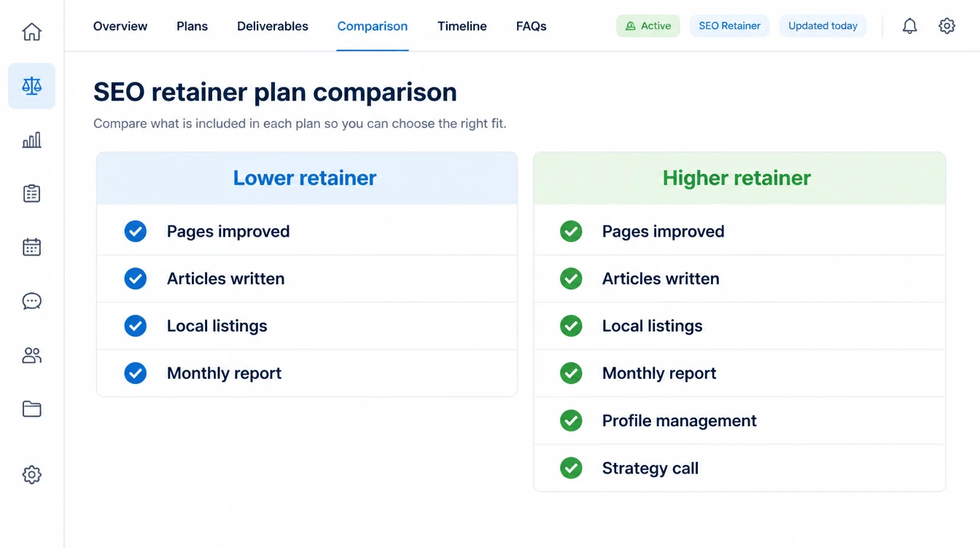This screenshot has width=980, height=548.
Task: Click blue check beside Lower Monthly report
Action: [x=135, y=373]
